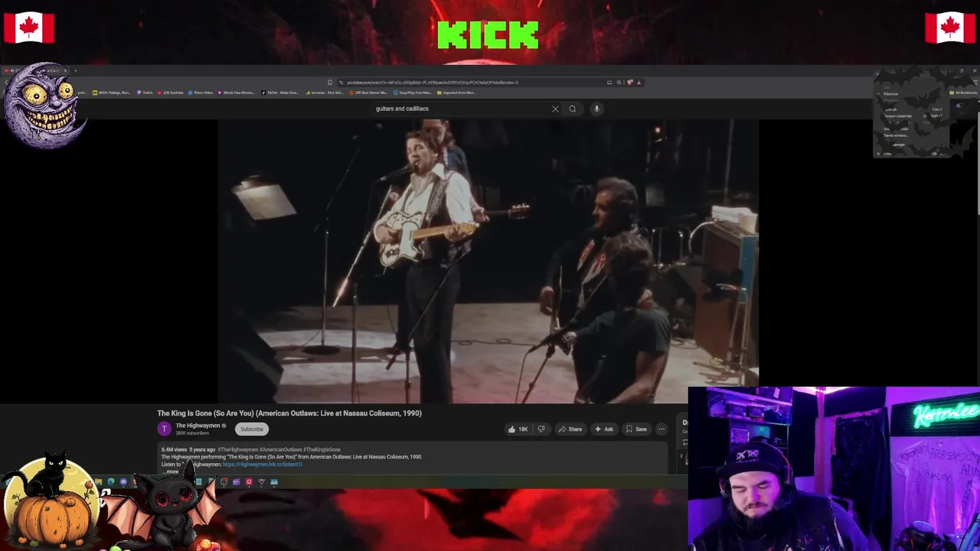Expand description with ...more
Screen dimensions: 980x551
click(x=171, y=471)
